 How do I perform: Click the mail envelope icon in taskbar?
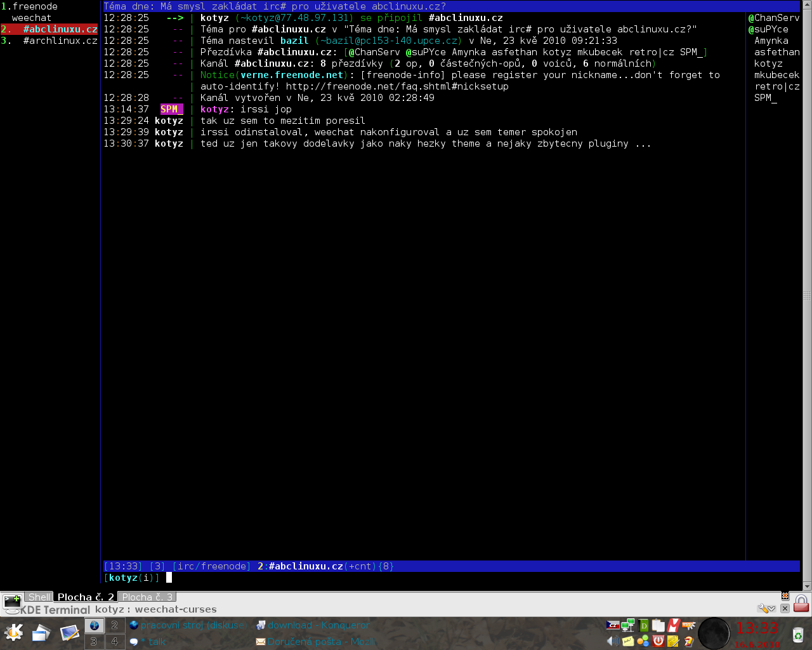(x=260, y=642)
